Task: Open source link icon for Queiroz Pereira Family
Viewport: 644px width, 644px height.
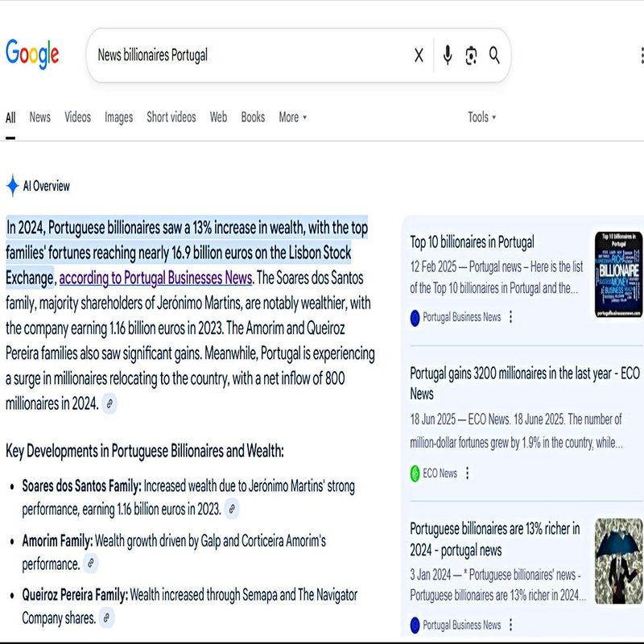Action: point(106,617)
